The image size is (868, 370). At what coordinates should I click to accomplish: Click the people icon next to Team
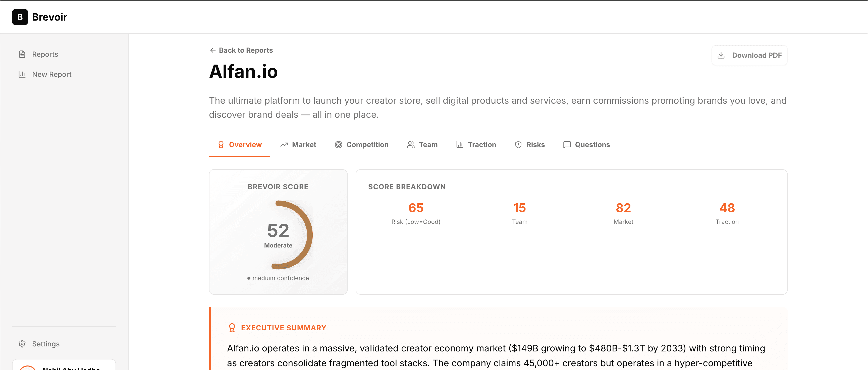tap(411, 144)
